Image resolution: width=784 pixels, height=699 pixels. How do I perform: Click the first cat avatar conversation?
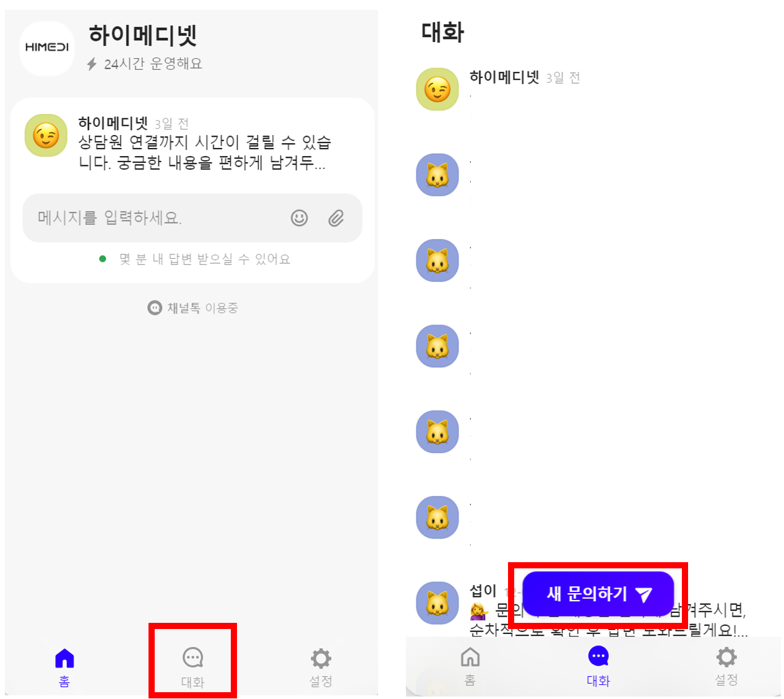[437, 175]
